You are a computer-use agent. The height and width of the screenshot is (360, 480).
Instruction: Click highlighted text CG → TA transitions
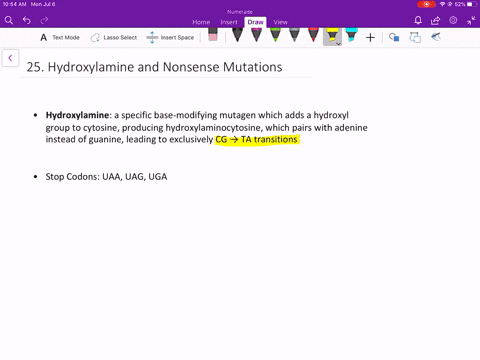pos(256,139)
